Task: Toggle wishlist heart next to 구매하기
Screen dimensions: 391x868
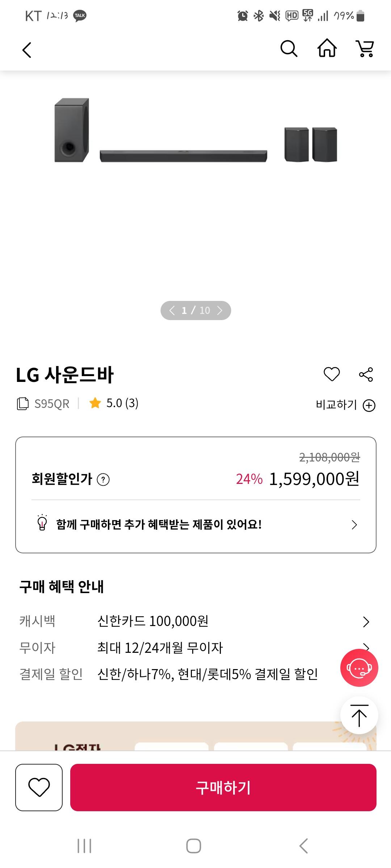Action: click(39, 787)
